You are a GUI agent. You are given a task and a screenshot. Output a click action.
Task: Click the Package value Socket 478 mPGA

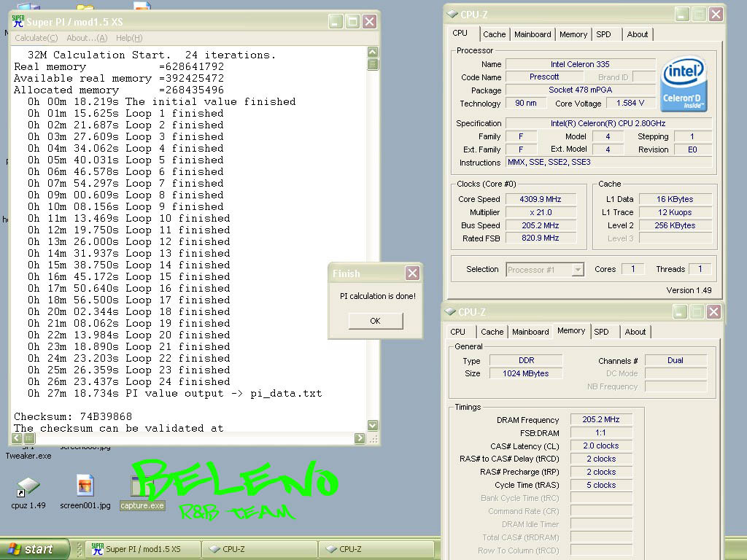coord(580,90)
